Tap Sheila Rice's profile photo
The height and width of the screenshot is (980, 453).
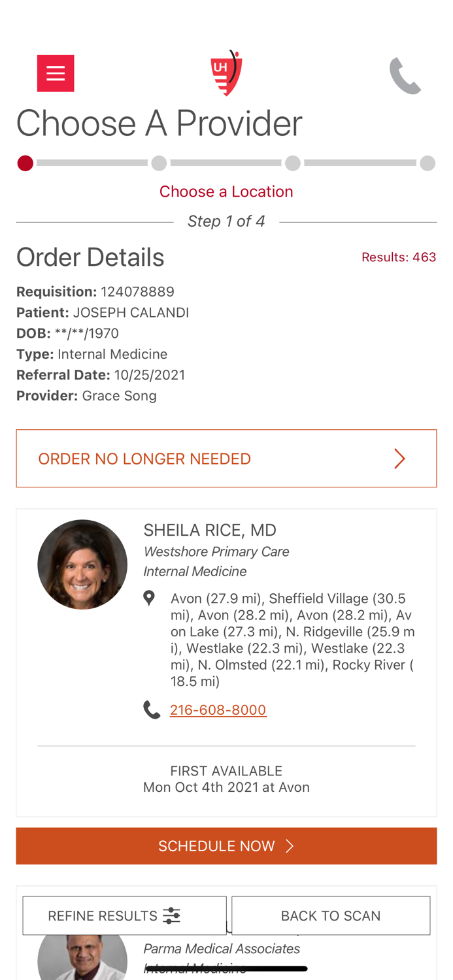tap(82, 564)
